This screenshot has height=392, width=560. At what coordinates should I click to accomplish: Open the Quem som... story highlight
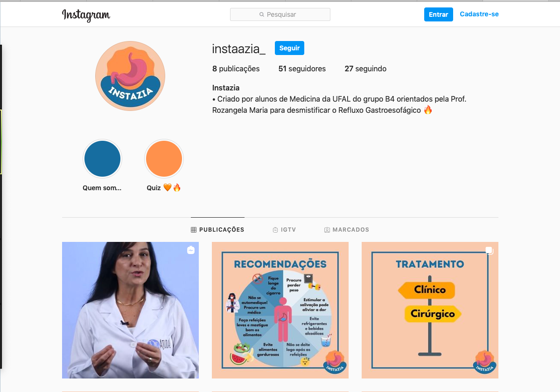[102, 158]
